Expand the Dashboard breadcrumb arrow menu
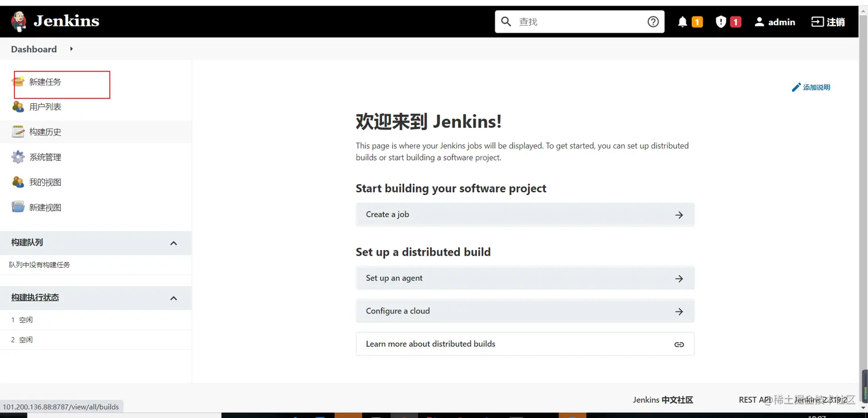Image resolution: width=868 pixels, height=418 pixels. pos(71,49)
